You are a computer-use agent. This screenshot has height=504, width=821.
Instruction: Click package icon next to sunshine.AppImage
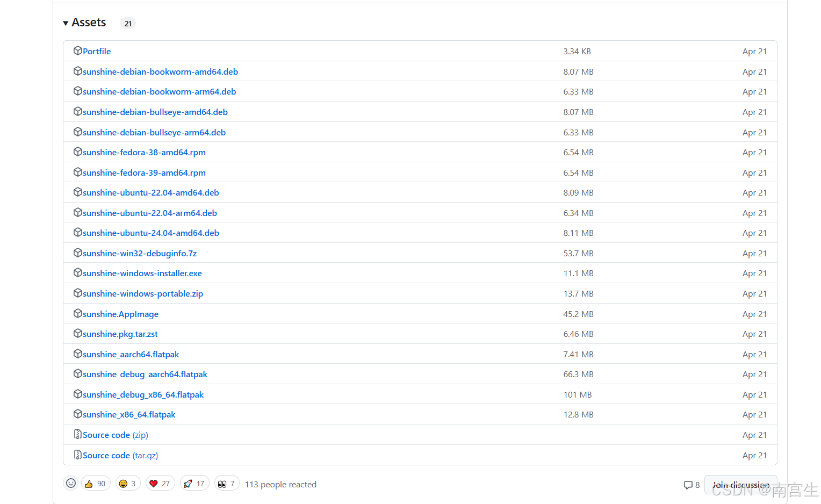pos(78,313)
